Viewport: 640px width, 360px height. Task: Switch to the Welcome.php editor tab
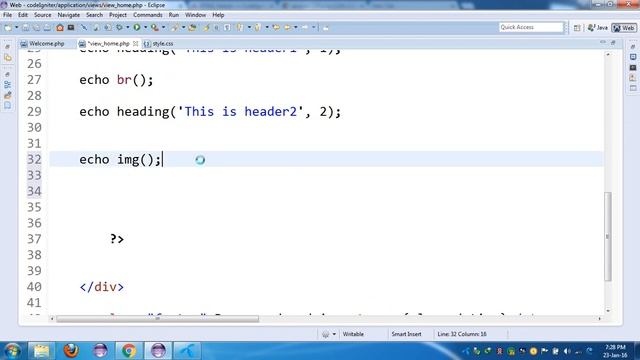coord(43,43)
